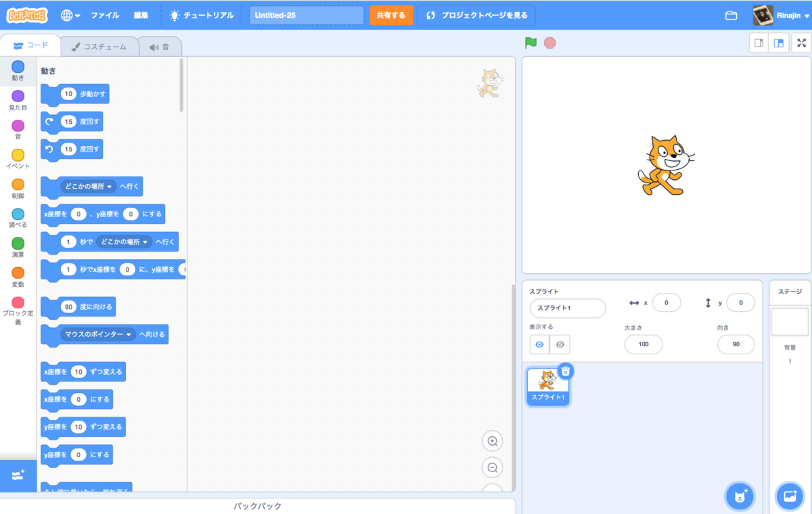Viewport: 812px width, 514px height.
Task: Click the sprite y position field
Action: (740, 303)
